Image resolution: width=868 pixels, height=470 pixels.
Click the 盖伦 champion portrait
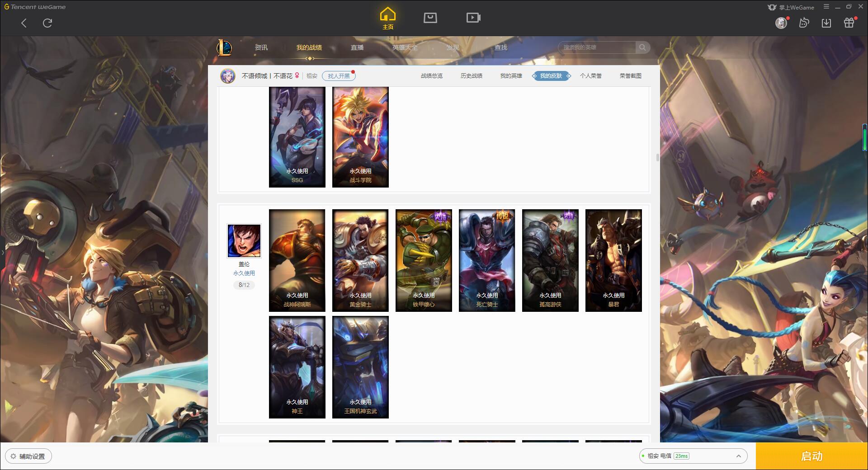tap(244, 241)
